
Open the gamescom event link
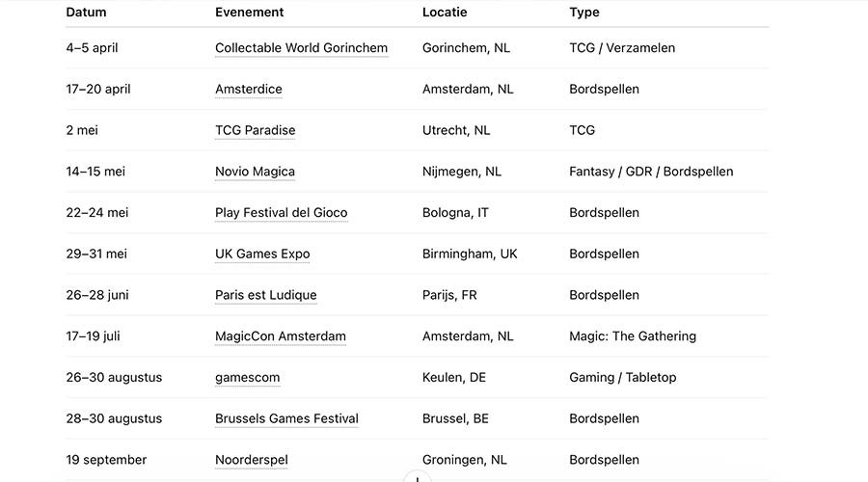point(247,378)
